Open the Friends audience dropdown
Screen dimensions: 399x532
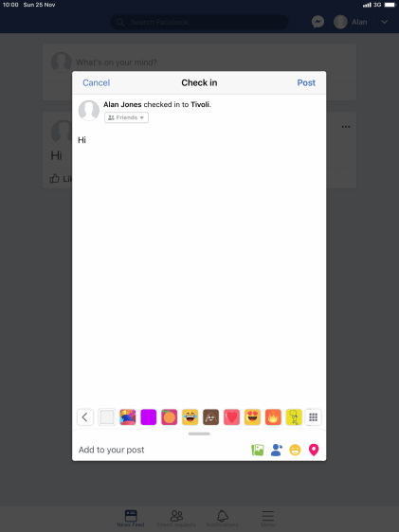pyautogui.click(x=126, y=117)
